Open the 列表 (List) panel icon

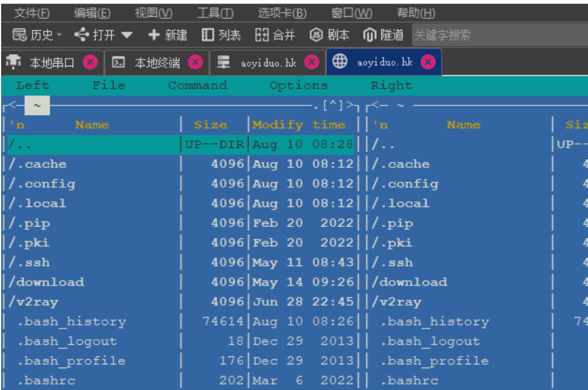[x=208, y=35]
